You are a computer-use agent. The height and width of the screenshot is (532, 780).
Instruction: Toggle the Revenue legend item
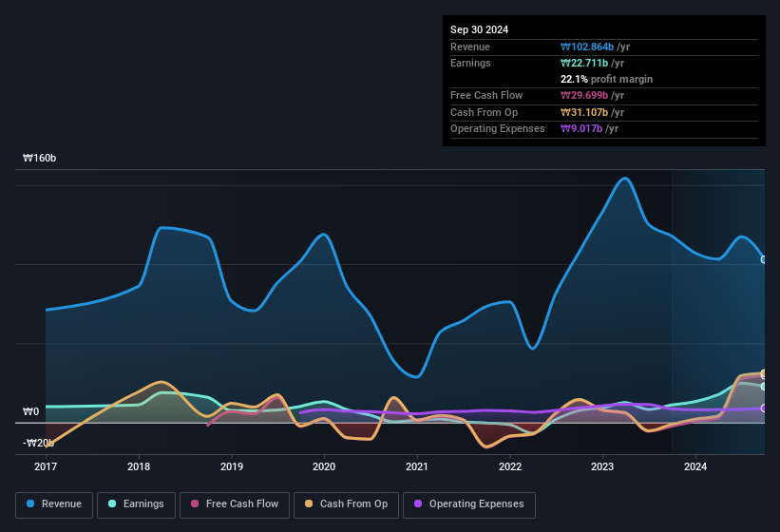(x=54, y=504)
